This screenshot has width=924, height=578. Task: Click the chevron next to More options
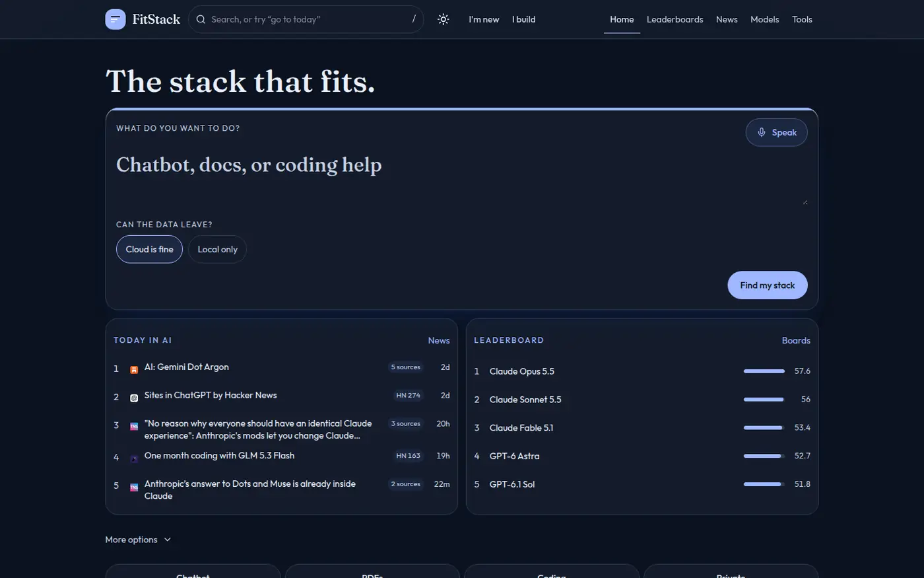(x=168, y=540)
